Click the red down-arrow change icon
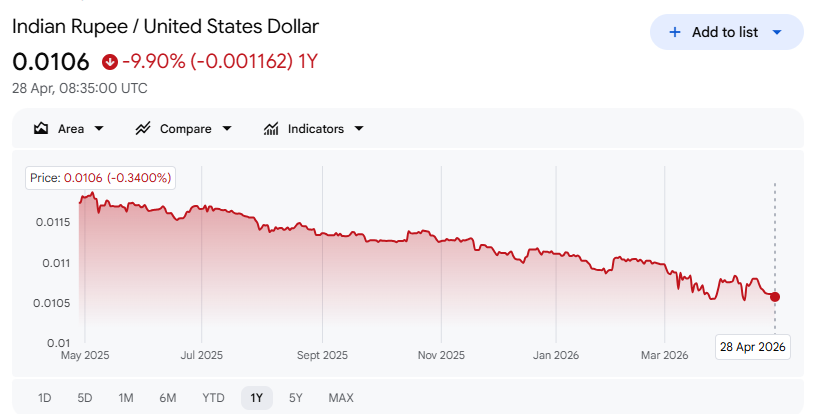Viewport: 819px width, 414px height. click(x=110, y=62)
